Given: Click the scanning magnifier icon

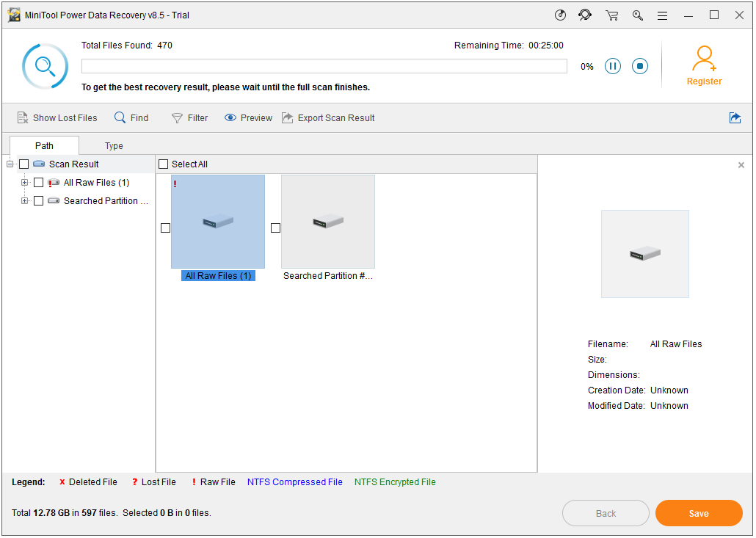Looking at the screenshot, I should pyautogui.click(x=45, y=66).
